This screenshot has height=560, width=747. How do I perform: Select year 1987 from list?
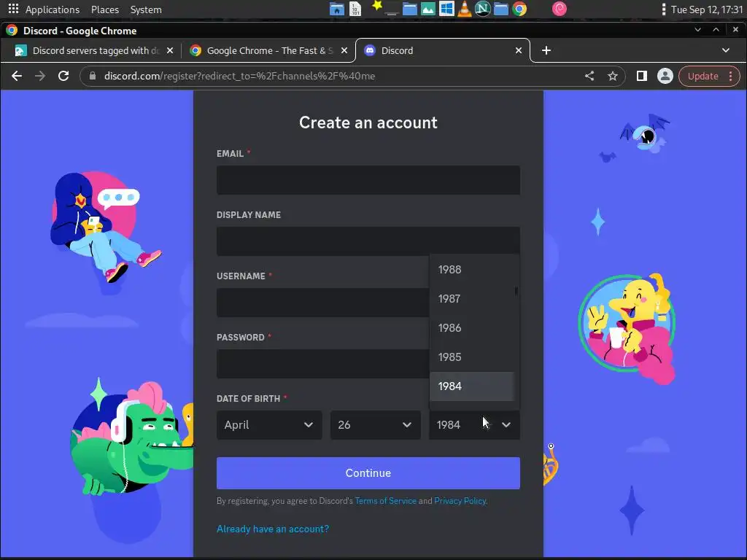pyautogui.click(x=472, y=298)
